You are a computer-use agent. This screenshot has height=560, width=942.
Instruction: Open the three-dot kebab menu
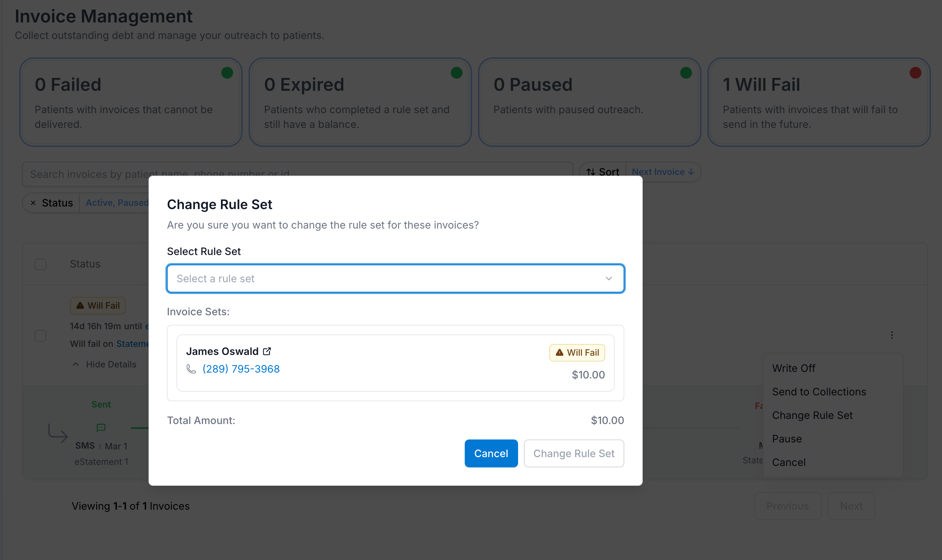click(x=892, y=335)
